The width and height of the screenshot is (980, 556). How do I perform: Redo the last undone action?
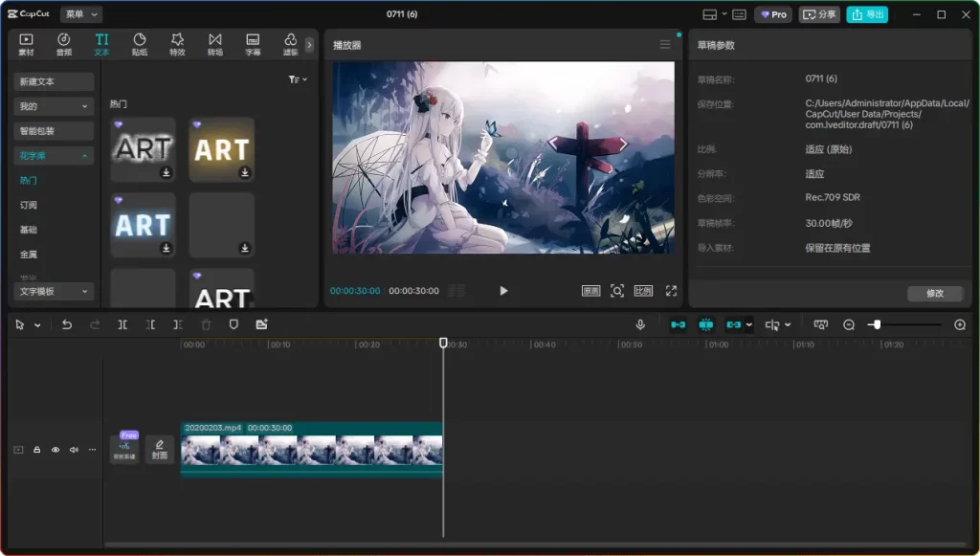(95, 324)
